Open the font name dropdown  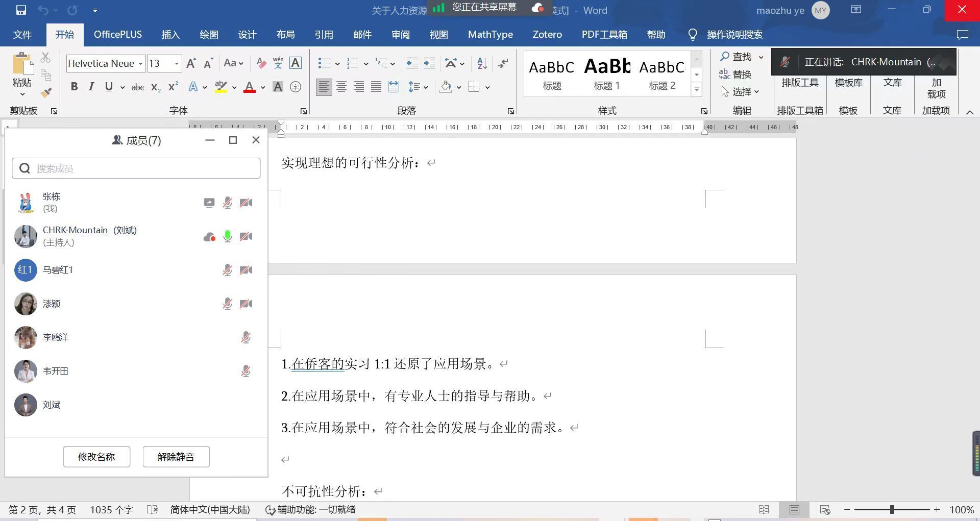tap(140, 64)
